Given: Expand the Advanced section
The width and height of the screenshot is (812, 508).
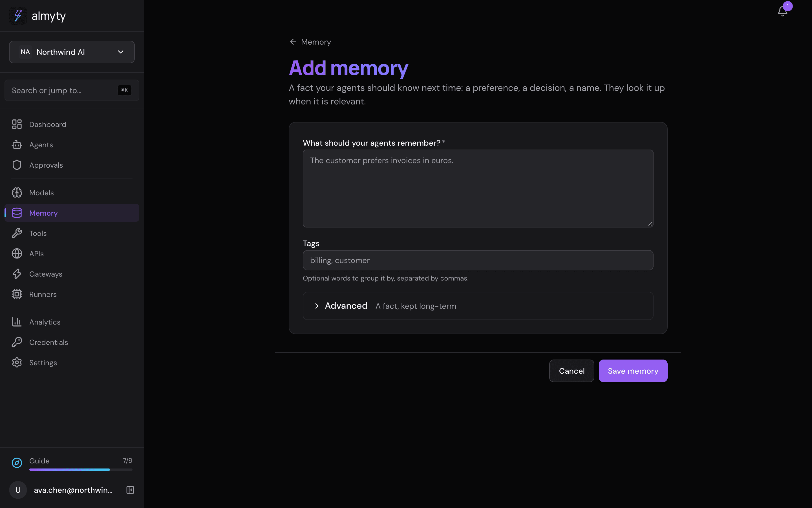Looking at the screenshot, I should click(x=478, y=306).
